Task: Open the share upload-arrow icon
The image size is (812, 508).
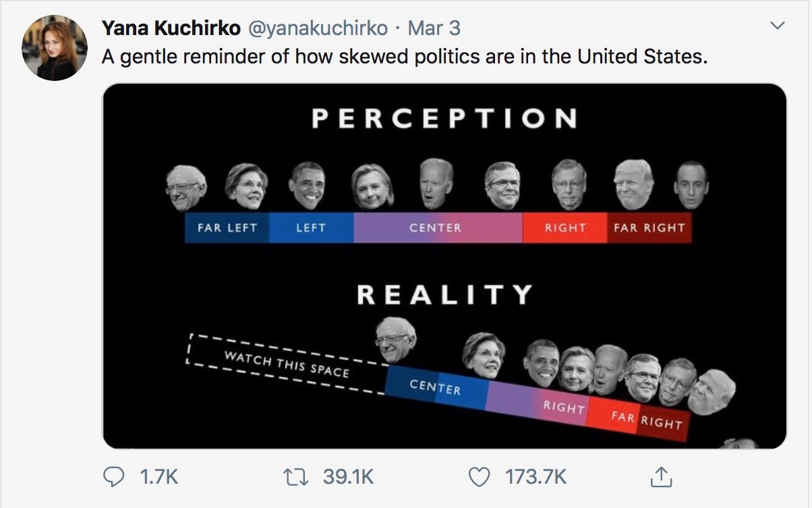Action: coord(662,476)
